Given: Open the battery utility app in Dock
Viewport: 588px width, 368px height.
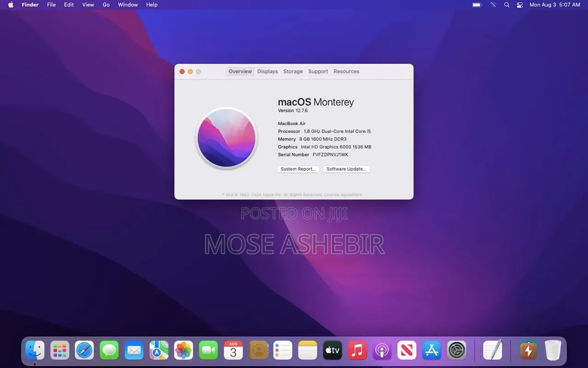Looking at the screenshot, I should [x=528, y=351].
